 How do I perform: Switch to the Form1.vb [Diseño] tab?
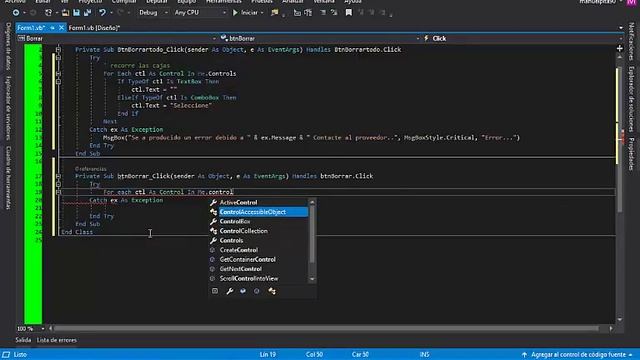coord(94,28)
